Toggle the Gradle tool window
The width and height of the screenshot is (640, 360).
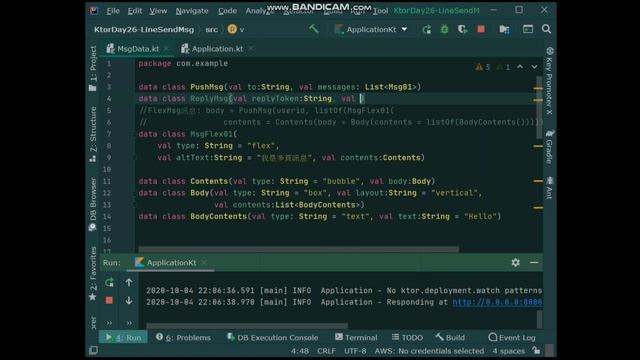549,147
